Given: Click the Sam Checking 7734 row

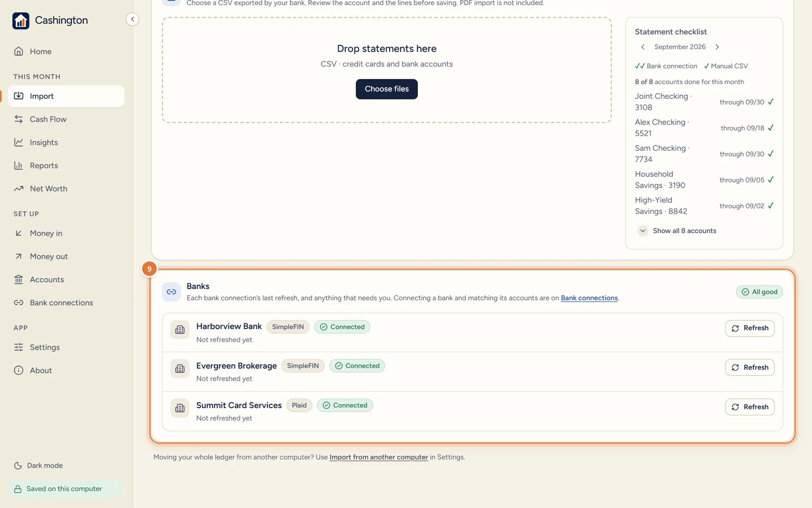Looking at the screenshot, I should tap(704, 154).
